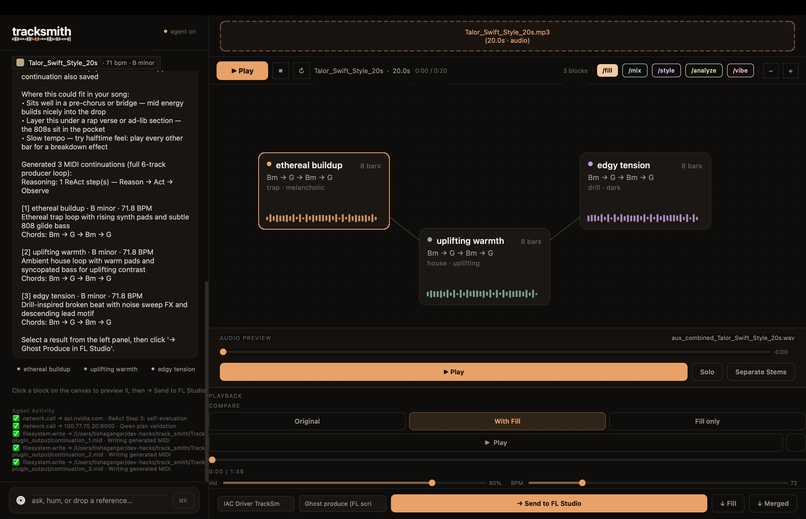The height and width of the screenshot is (519, 806).
Task: Click the uplifting warmth result in left panel
Action: point(111,369)
